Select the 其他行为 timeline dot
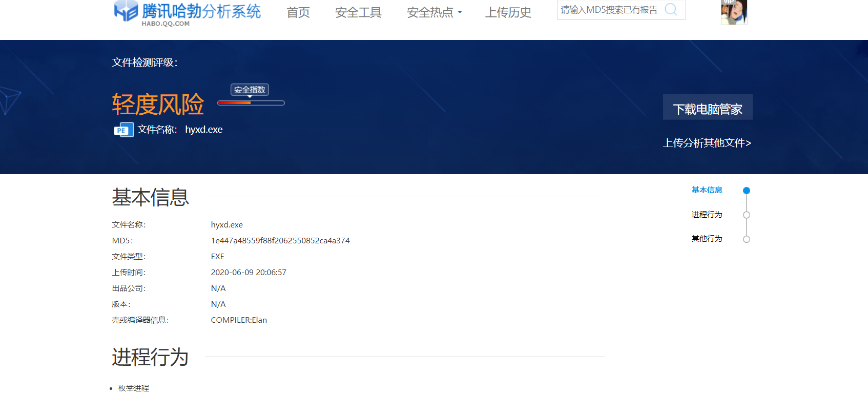 (747, 239)
